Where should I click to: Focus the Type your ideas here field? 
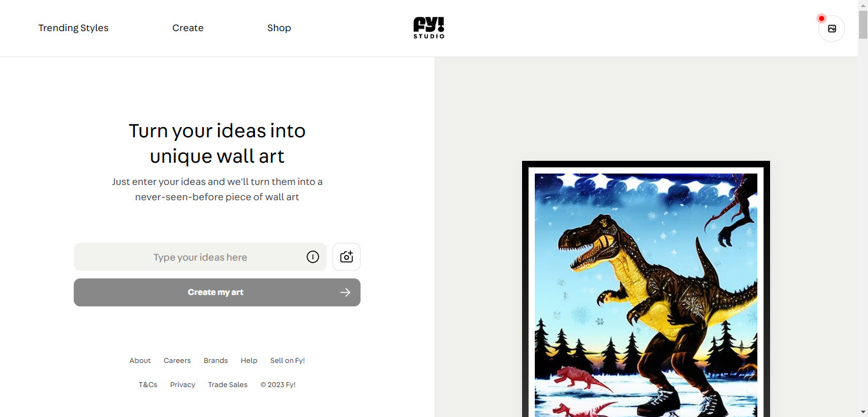[200, 257]
